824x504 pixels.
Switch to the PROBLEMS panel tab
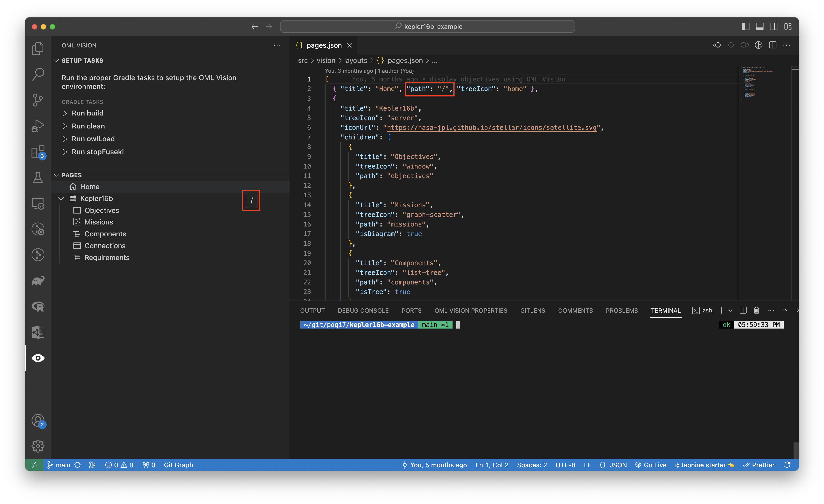(x=622, y=310)
